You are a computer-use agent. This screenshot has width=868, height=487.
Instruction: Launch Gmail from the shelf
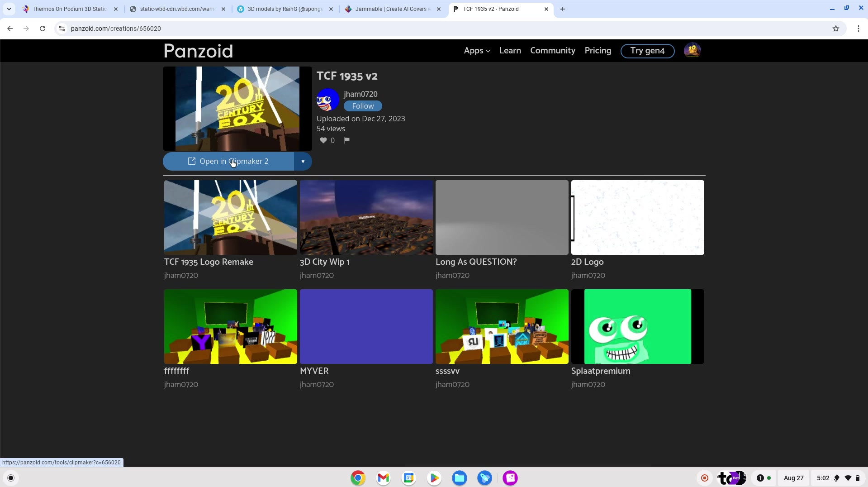pyautogui.click(x=383, y=478)
